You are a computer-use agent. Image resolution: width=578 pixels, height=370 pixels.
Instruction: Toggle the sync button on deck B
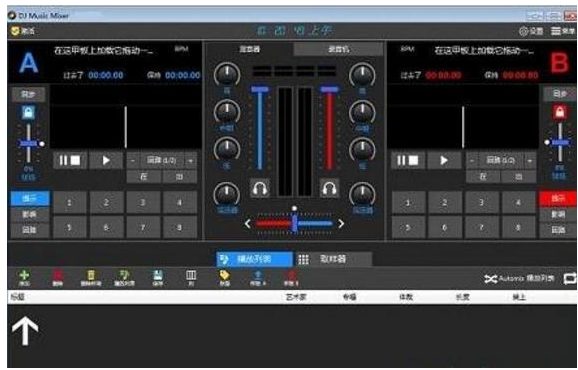[560, 94]
